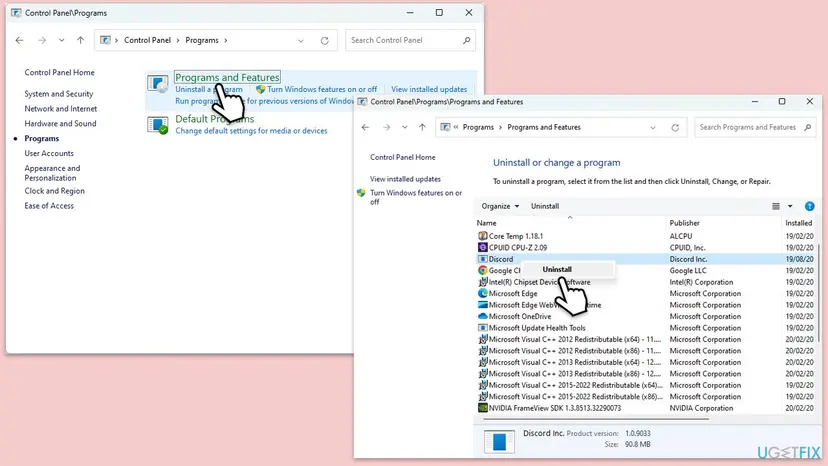This screenshot has width=828, height=466.
Task: Open Control Panel Home in Programs and Features
Action: pos(402,157)
